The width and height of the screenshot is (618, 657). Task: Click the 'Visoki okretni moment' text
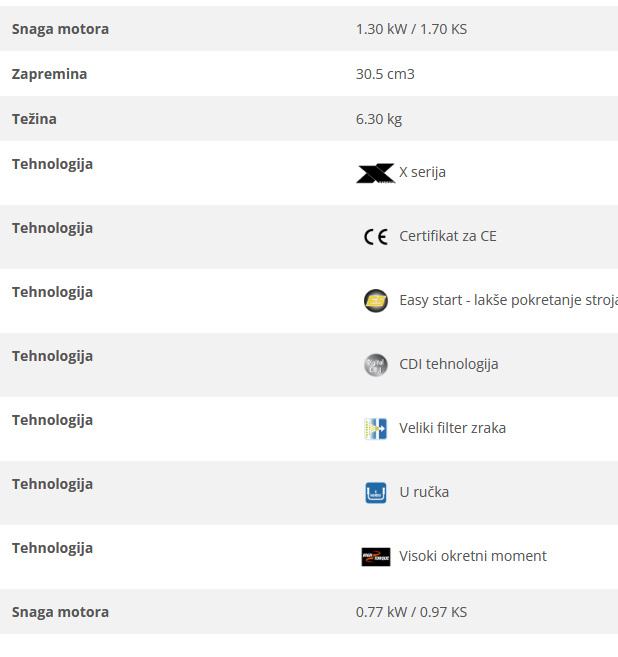(x=472, y=556)
